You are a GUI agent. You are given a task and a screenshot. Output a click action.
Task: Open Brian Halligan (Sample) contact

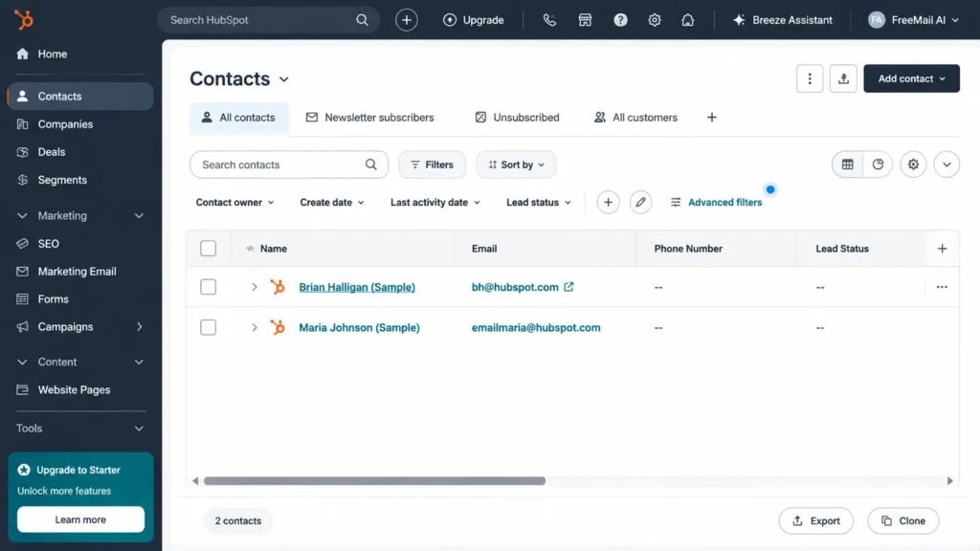click(357, 287)
